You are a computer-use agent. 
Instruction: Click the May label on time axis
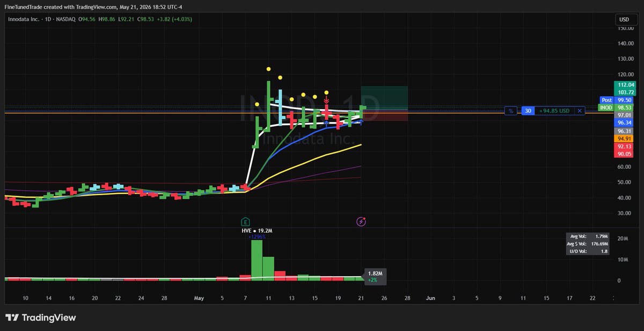coord(199,297)
